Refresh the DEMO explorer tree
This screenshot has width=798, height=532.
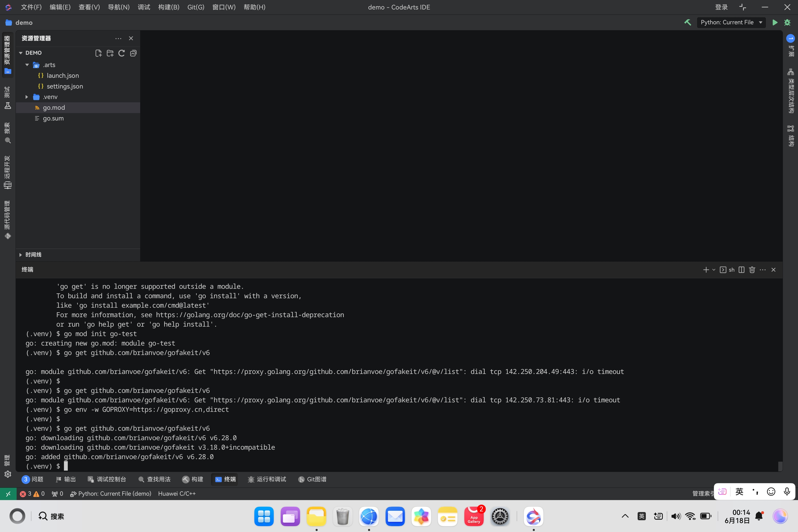[121, 53]
